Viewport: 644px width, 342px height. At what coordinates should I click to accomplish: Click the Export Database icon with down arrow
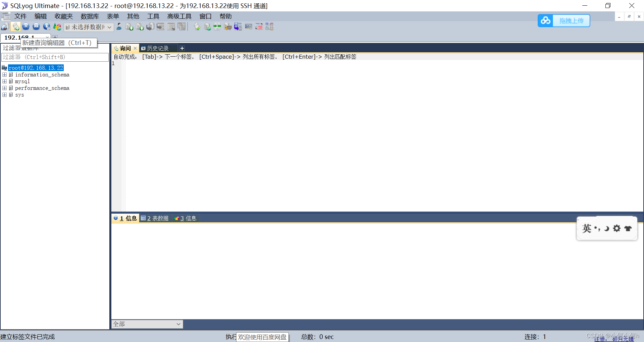click(129, 26)
